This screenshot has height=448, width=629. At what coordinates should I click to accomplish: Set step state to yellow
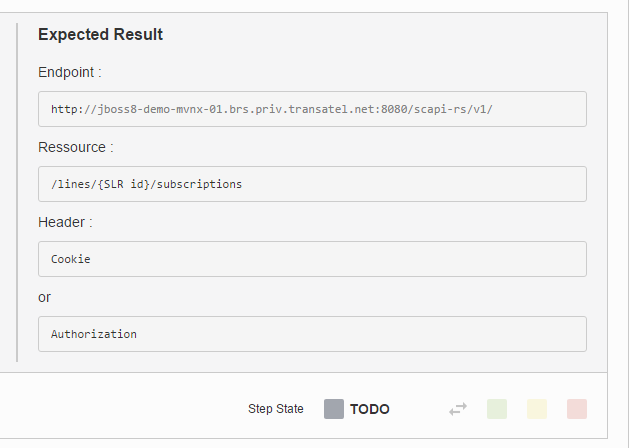[x=537, y=409]
